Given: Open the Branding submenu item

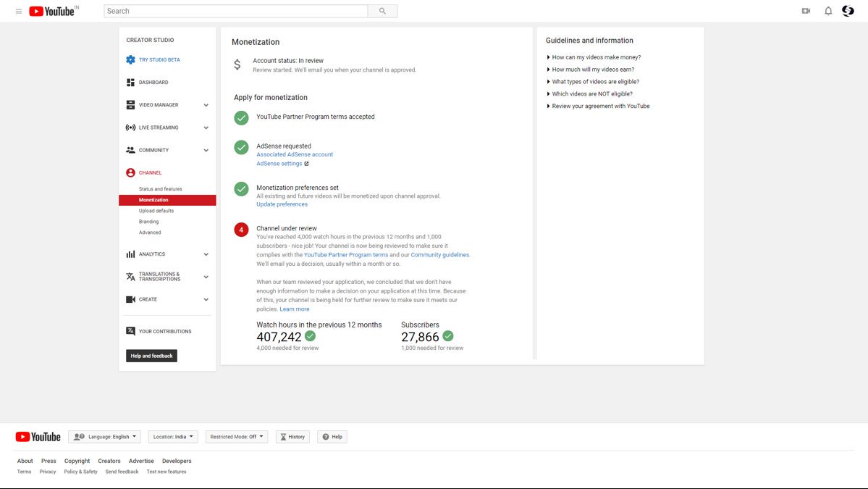Looking at the screenshot, I should [x=149, y=222].
